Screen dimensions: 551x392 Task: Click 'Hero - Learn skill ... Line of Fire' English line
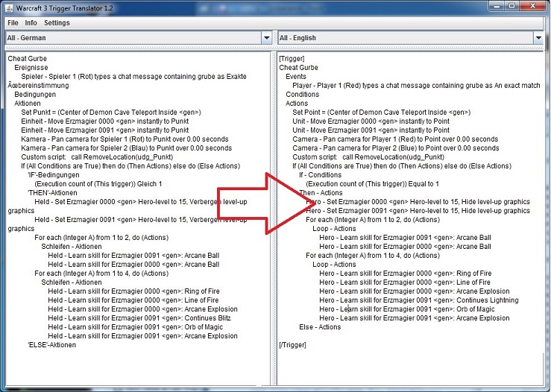coord(405,282)
